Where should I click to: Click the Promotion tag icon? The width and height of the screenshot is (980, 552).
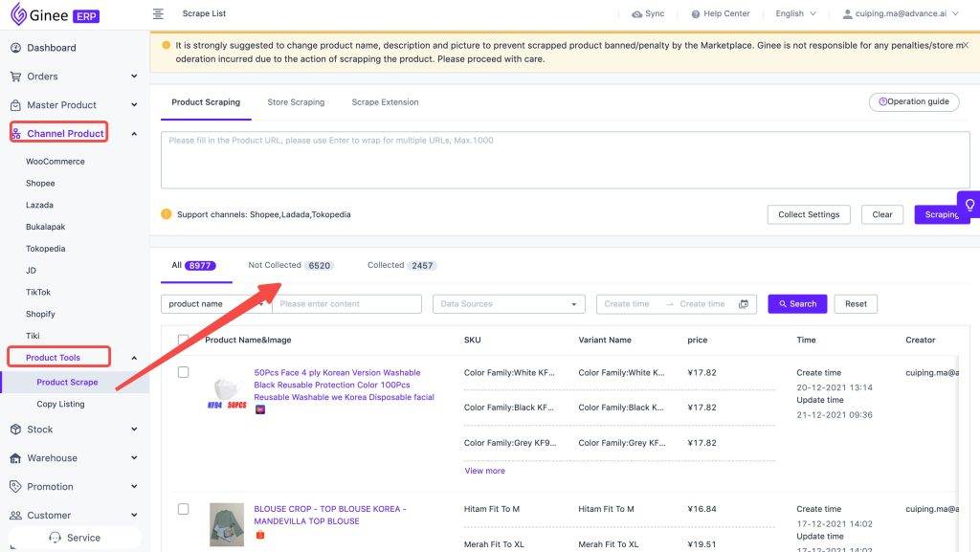[x=15, y=486]
